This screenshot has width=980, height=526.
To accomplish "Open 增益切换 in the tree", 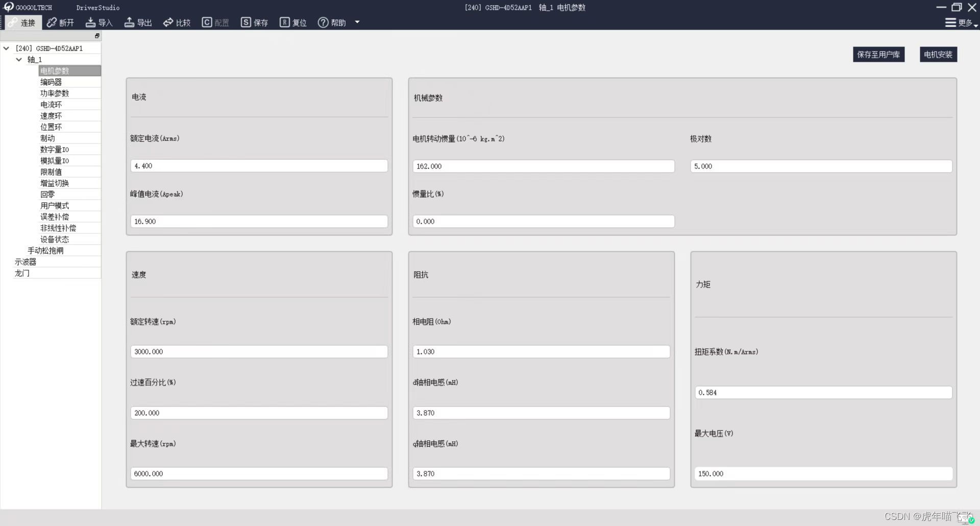I will tap(70, 183).
